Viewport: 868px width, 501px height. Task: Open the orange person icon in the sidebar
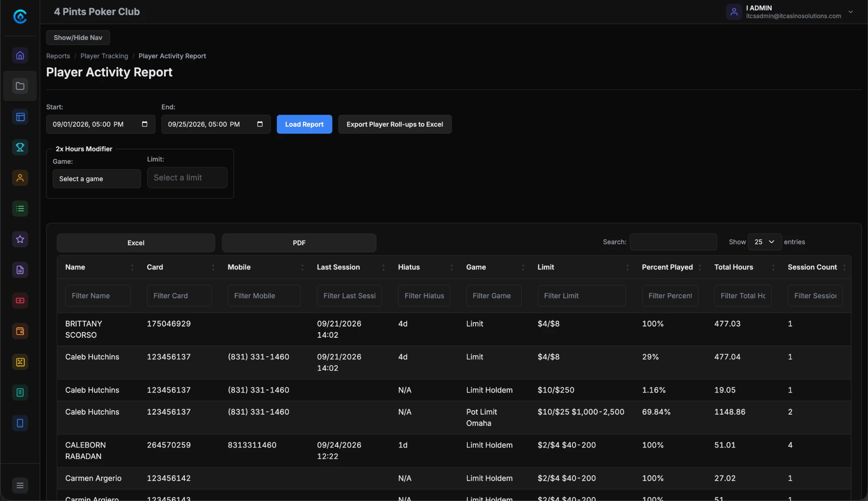click(x=20, y=178)
